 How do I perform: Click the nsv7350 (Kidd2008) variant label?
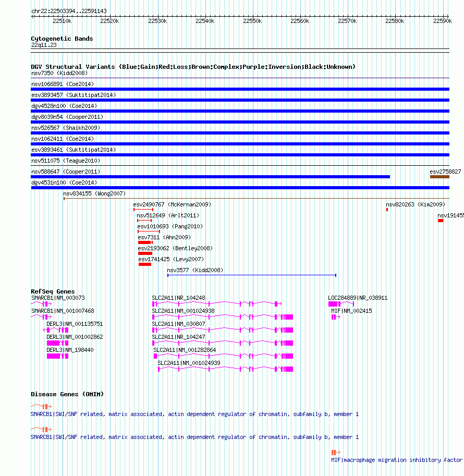[x=59, y=73]
